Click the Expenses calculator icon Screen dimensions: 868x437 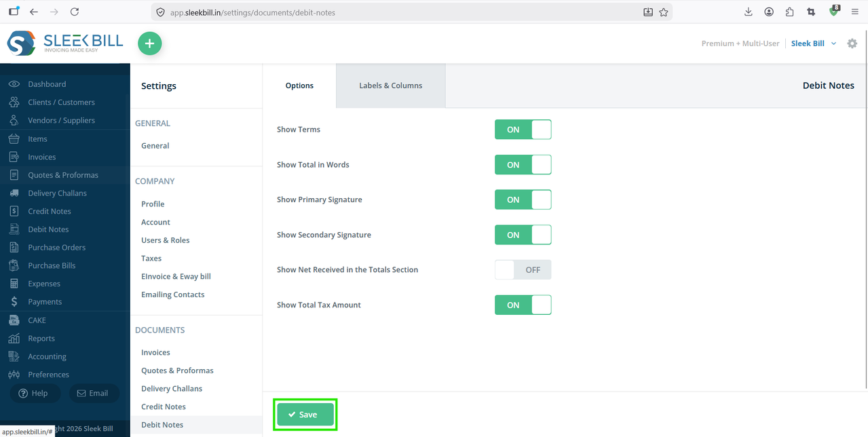tap(14, 284)
